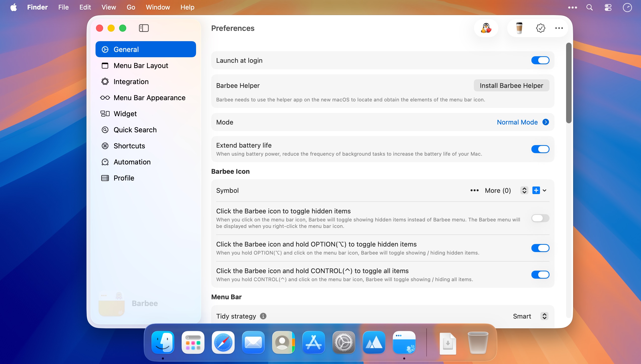The image size is (641, 364).
Task: Launch Safari from the Dock
Action: (223, 342)
